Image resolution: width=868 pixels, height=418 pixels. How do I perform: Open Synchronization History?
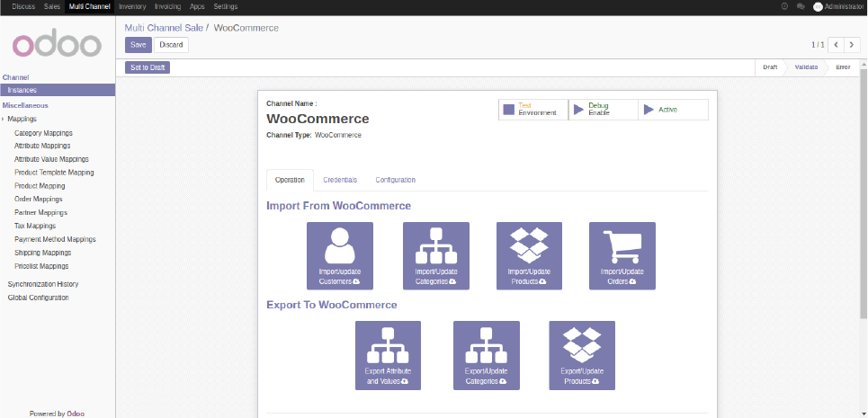(43, 284)
